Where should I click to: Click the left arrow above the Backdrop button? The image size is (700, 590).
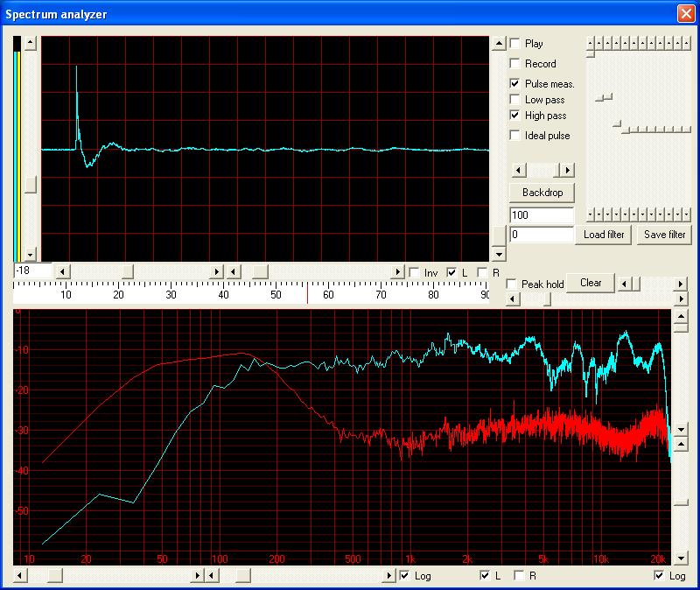pos(518,170)
